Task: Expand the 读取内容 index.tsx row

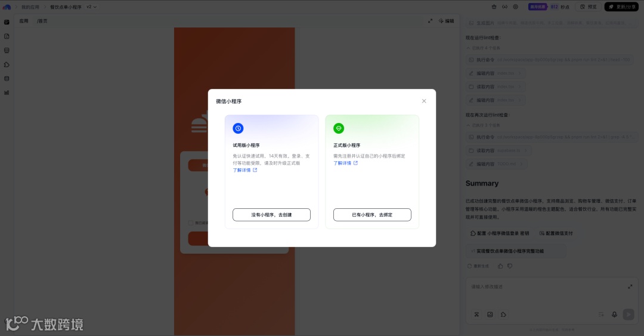Action: coord(496,87)
